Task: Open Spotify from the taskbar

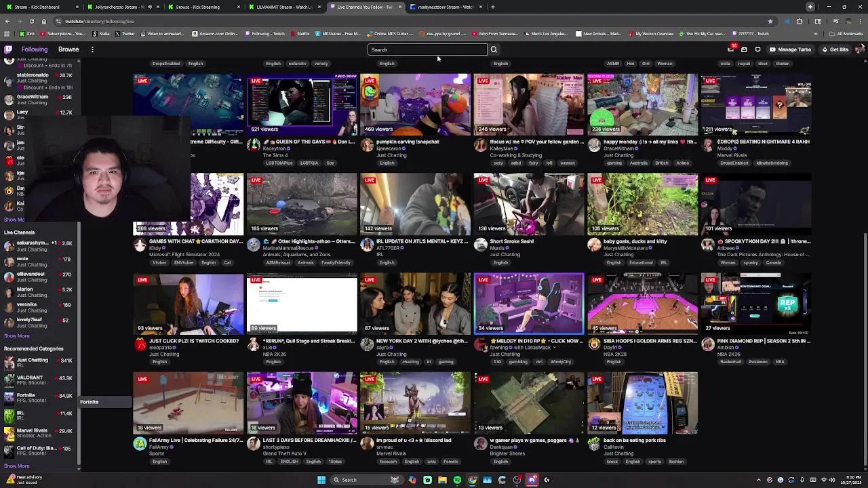Action: (457, 480)
